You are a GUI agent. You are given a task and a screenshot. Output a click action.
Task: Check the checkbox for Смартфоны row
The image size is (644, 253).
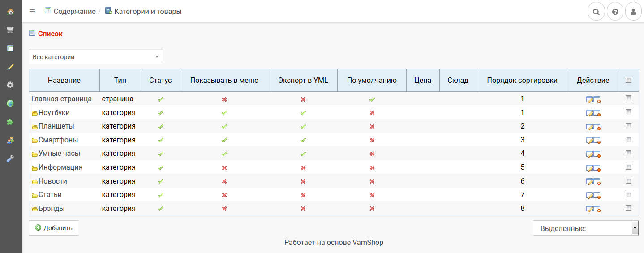pos(628,140)
